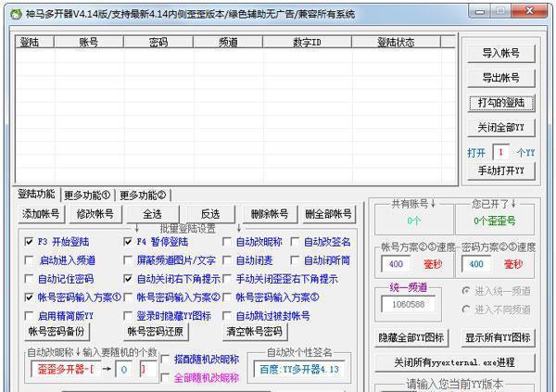Click 手动打开YY button
The height and width of the screenshot is (392, 556).
500,171
